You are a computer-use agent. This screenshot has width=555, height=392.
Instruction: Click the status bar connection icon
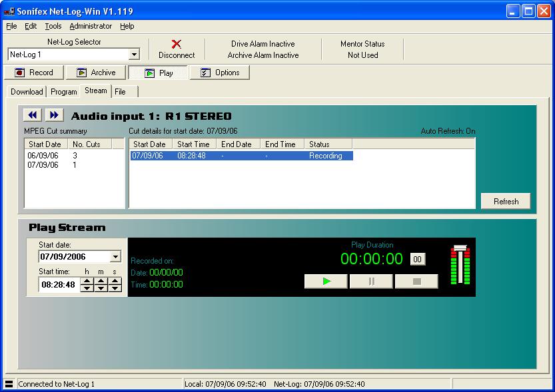coord(9,384)
